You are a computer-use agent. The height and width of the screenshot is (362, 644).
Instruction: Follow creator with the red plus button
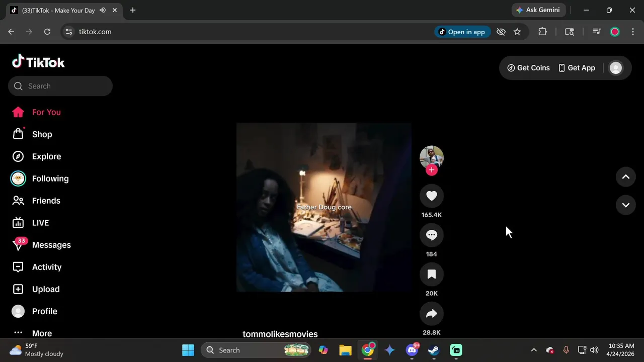tap(432, 170)
